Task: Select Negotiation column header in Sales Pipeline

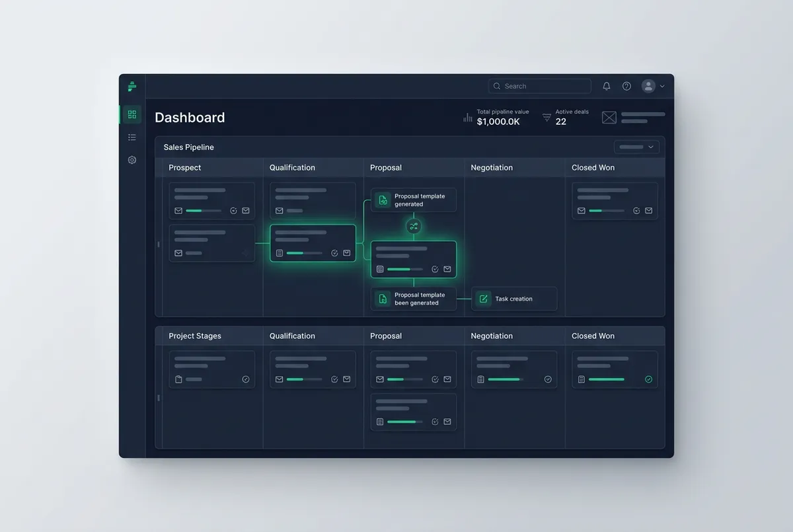Action: (492, 167)
